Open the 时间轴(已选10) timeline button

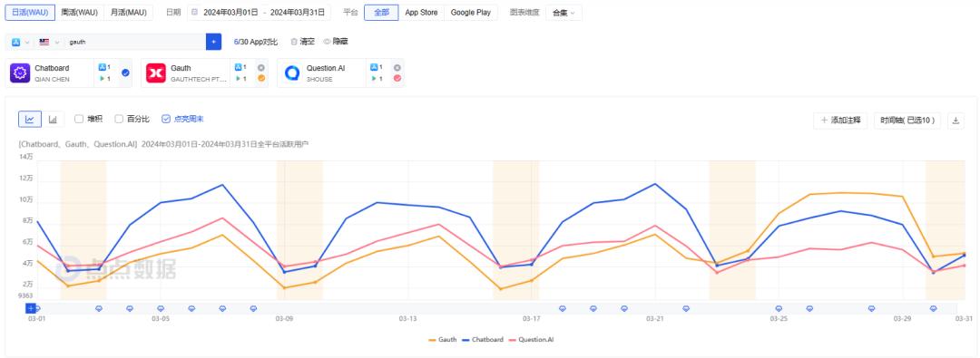pos(906,121)
